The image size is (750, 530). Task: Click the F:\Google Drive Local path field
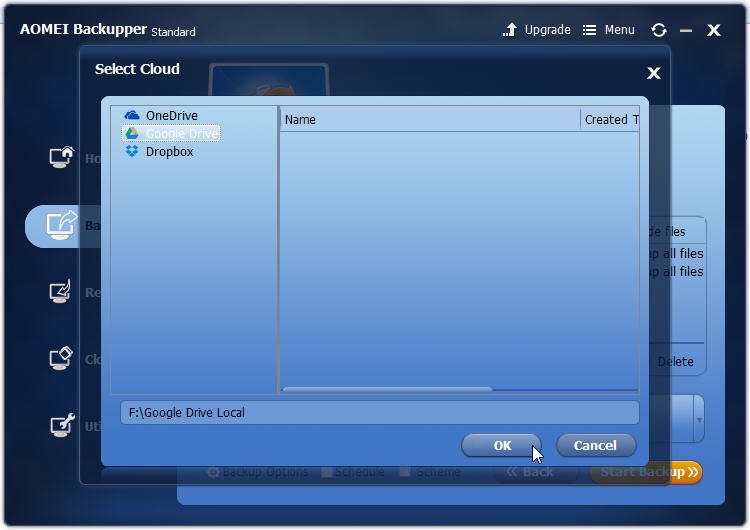click(380, 413)
